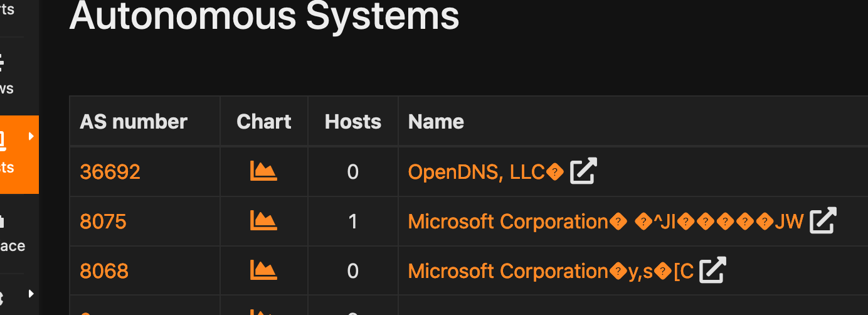
Task: Sort table by Hosts column
Action: [353, 122]
